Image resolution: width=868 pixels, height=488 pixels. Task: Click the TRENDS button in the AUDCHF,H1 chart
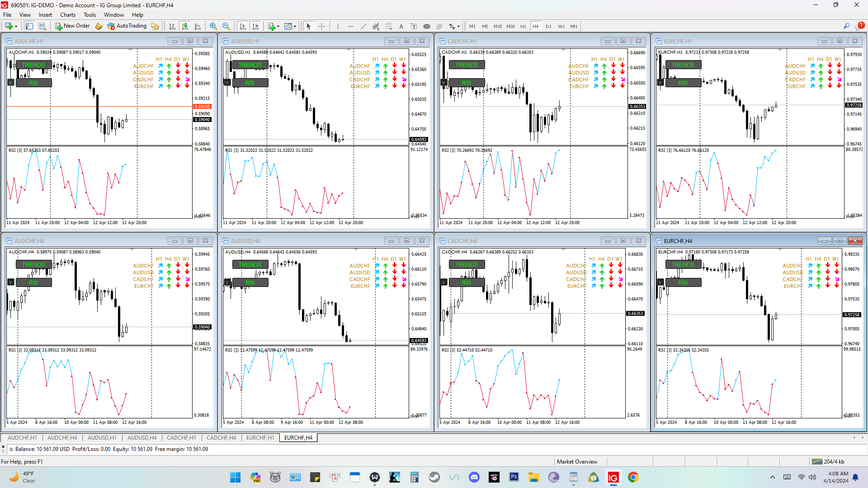[33, 65]
